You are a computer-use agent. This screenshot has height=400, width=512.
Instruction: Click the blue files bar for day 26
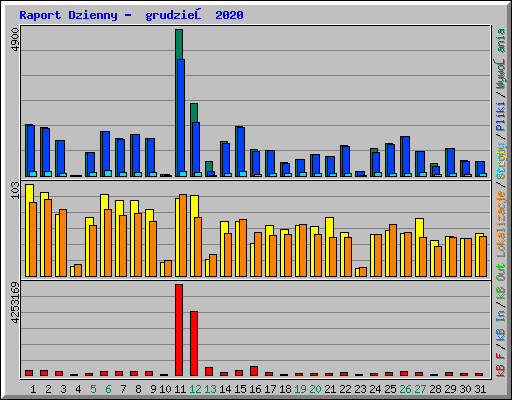[x=406, y=156]
